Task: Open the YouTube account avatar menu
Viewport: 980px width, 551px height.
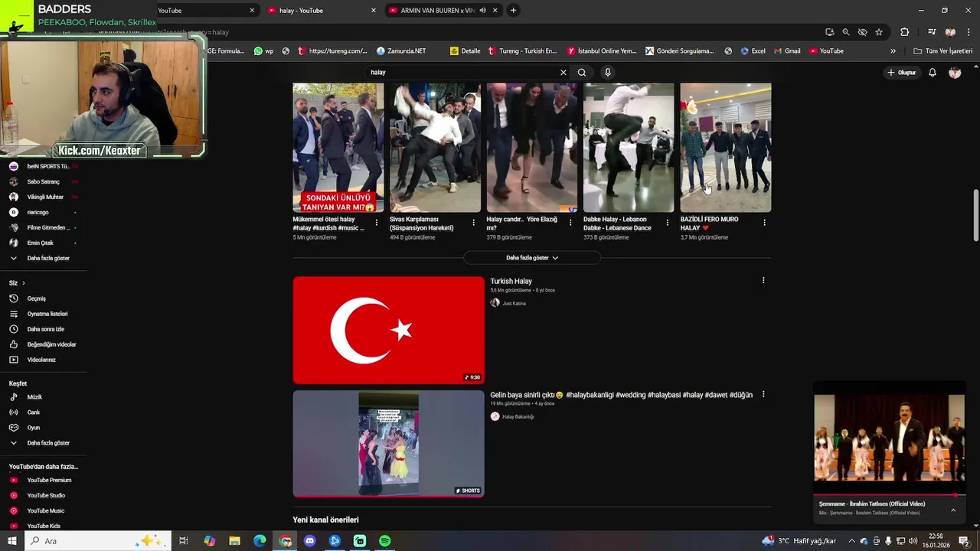Action: (955, 73)
